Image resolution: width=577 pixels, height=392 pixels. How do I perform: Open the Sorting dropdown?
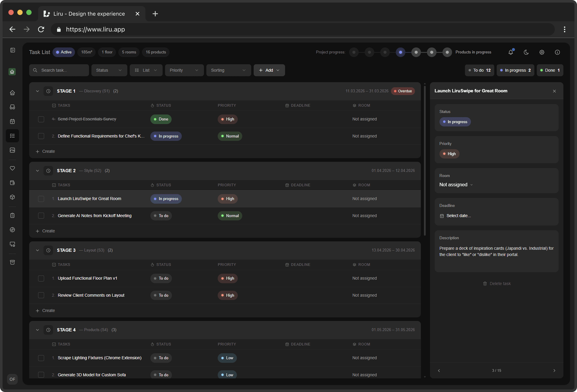click(228, 70)
